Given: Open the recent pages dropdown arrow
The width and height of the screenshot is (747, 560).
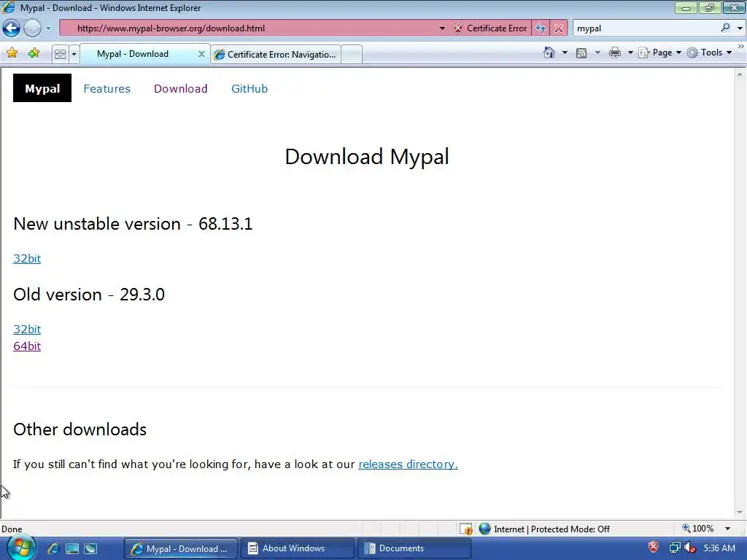Looking at the screenshot, I should click(48, 28).
